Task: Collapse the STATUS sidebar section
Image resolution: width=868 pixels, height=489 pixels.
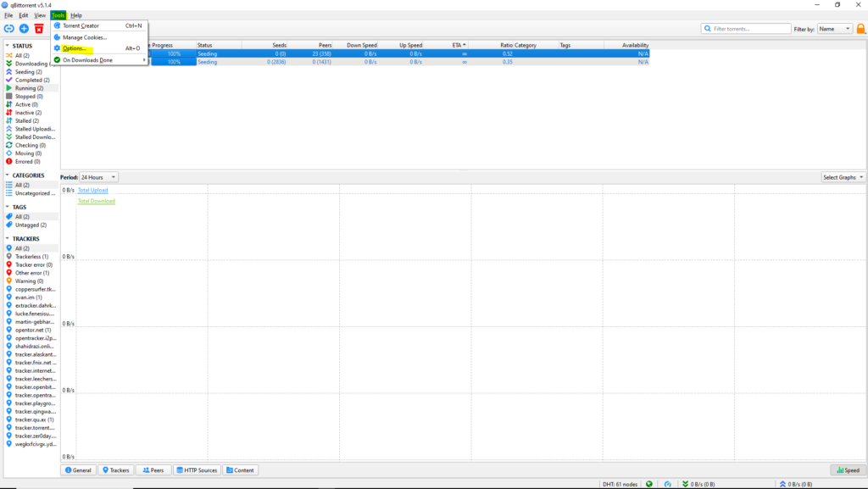Action: [7, 46]
